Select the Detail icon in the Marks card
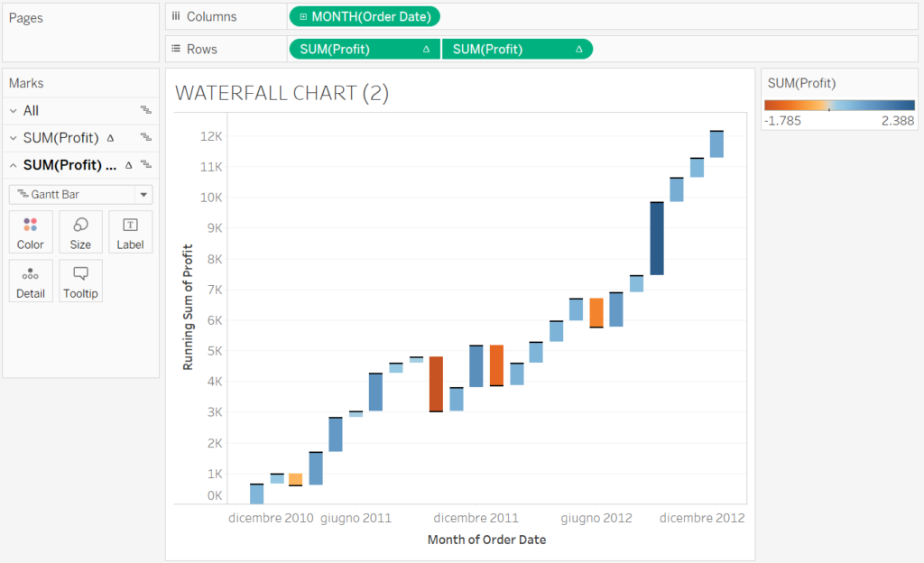The height and width of the screenshot is (563, 924). 30,281
